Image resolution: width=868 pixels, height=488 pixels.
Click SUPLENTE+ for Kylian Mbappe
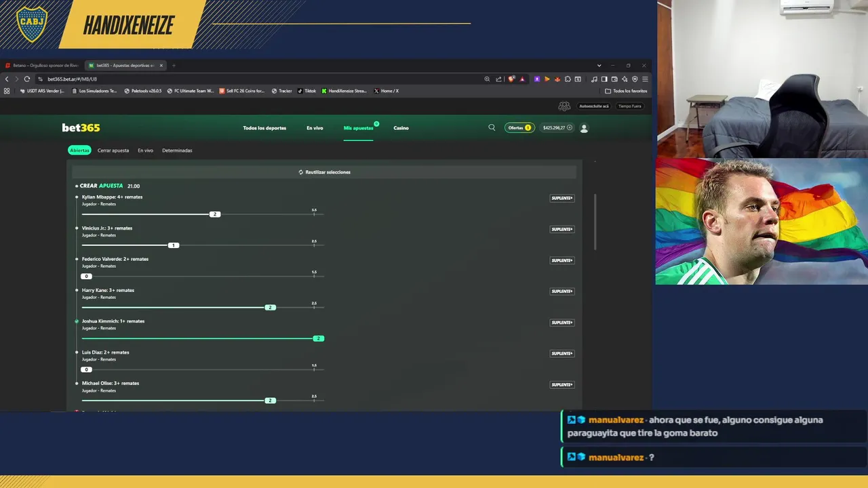(562, 199)
